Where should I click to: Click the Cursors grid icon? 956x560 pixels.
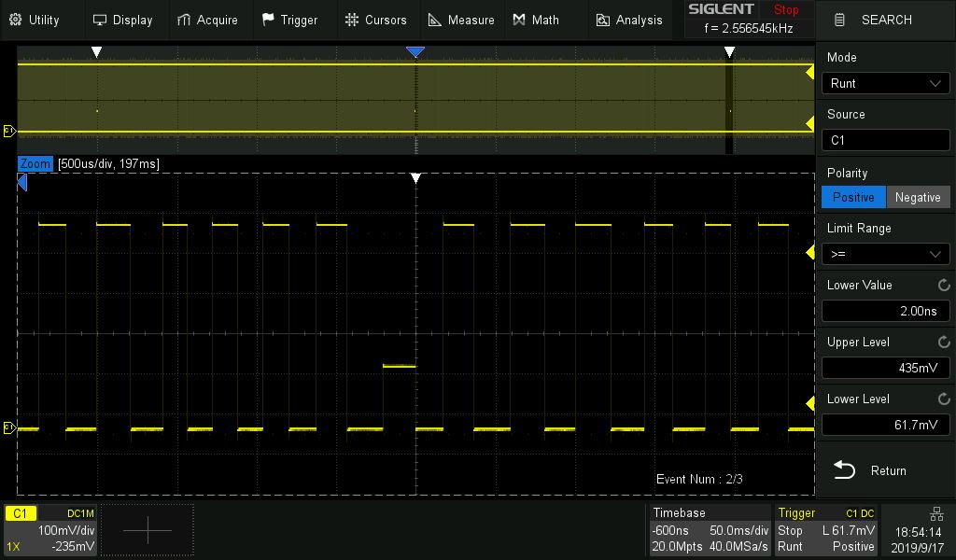coord(351,20)
